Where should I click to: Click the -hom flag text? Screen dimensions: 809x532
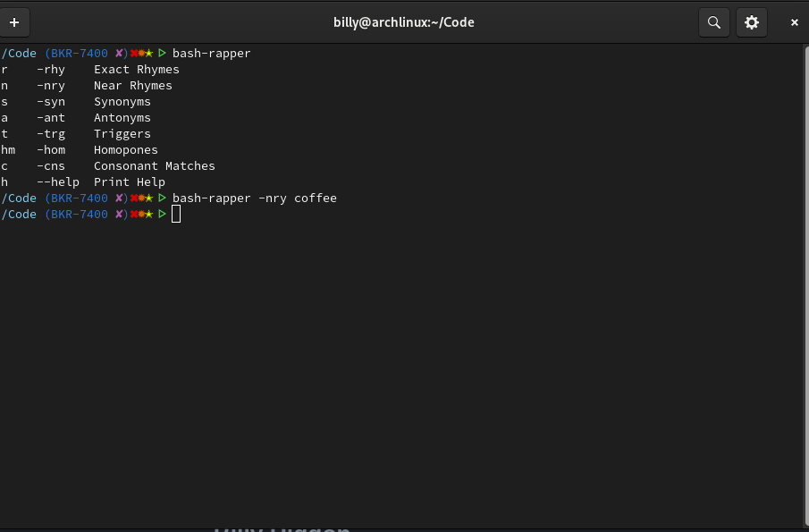(51, 149)
